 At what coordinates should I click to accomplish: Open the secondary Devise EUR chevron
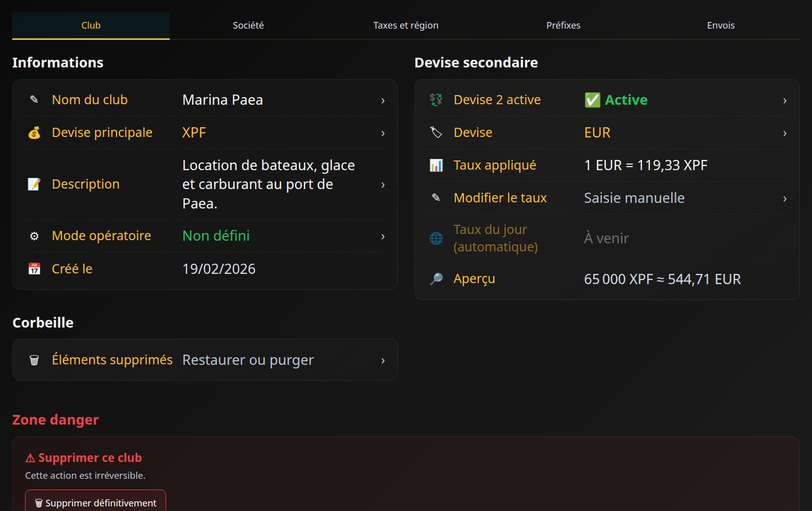[x=785, y=133]
